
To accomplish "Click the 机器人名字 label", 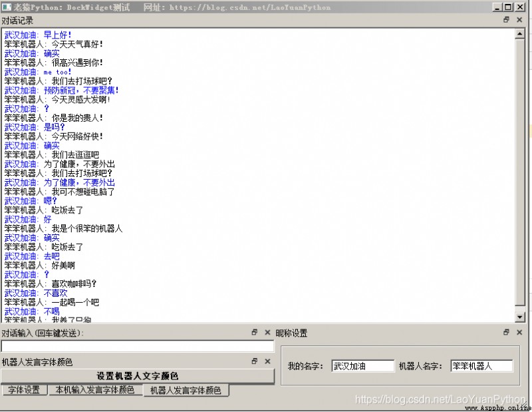I will 420,366.
